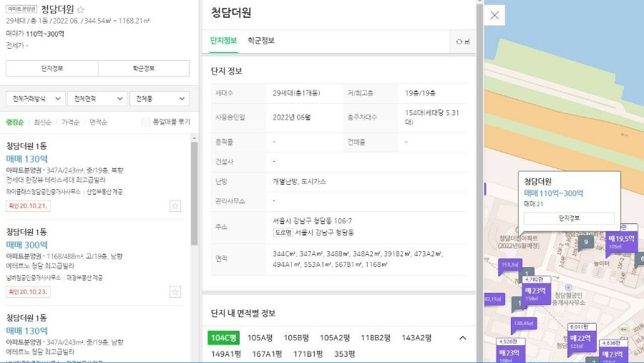
Task: Open the 매매 19.5억 map marker
Action: click(x=621, y=241)
